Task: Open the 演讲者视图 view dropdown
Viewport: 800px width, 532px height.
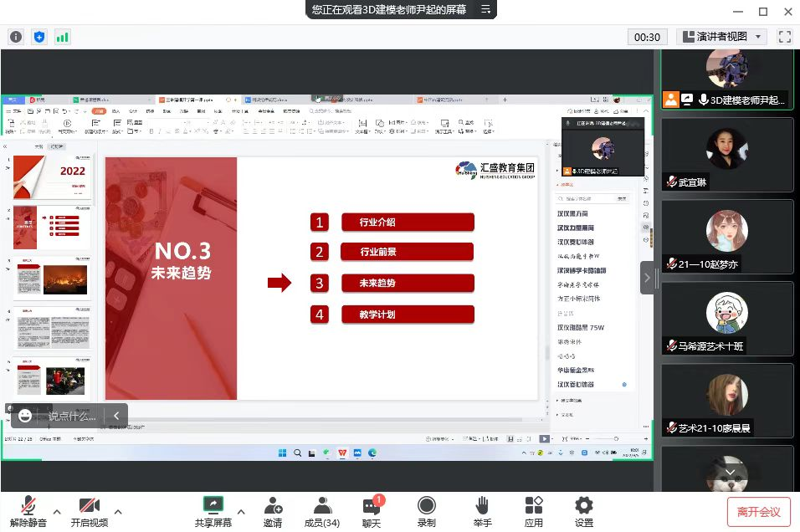Action: pyautogui.click(x=721, y=37)
